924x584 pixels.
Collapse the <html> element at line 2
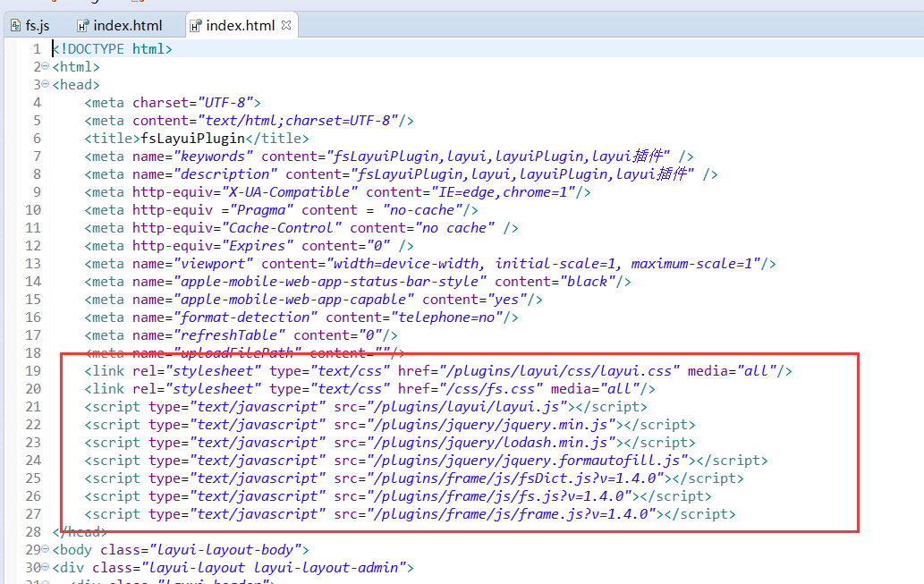(47, 67)
